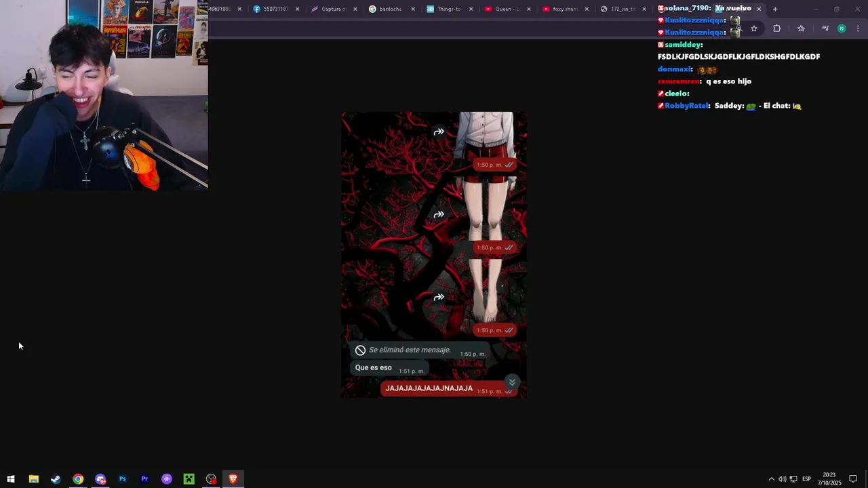Open Brave browser from the taskbar

point(233,479)
